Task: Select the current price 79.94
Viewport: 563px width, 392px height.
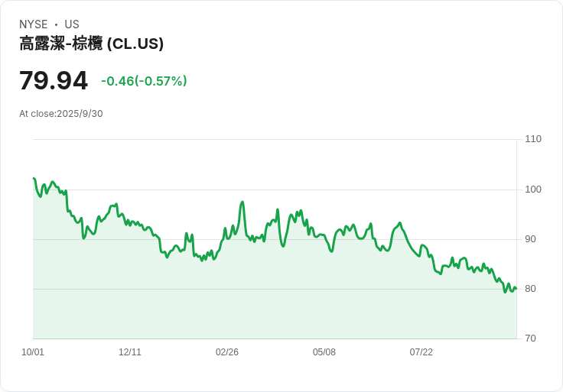Action: 54,80
